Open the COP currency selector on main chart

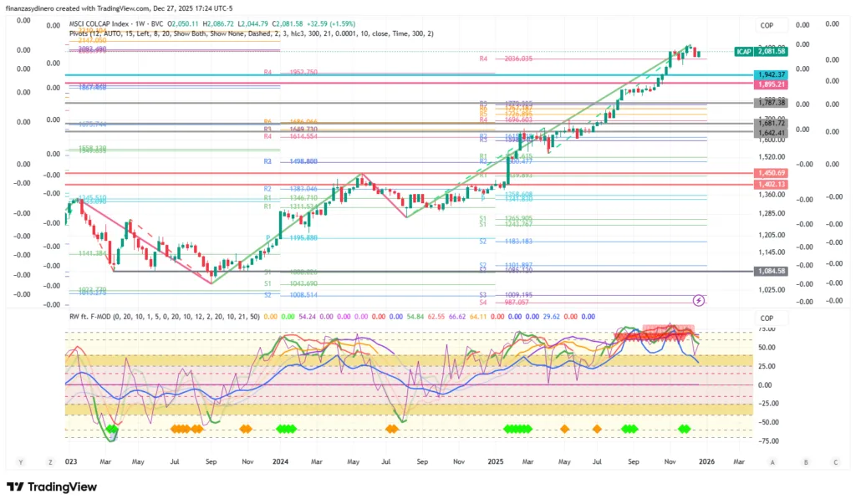click(x=767, y=26)
